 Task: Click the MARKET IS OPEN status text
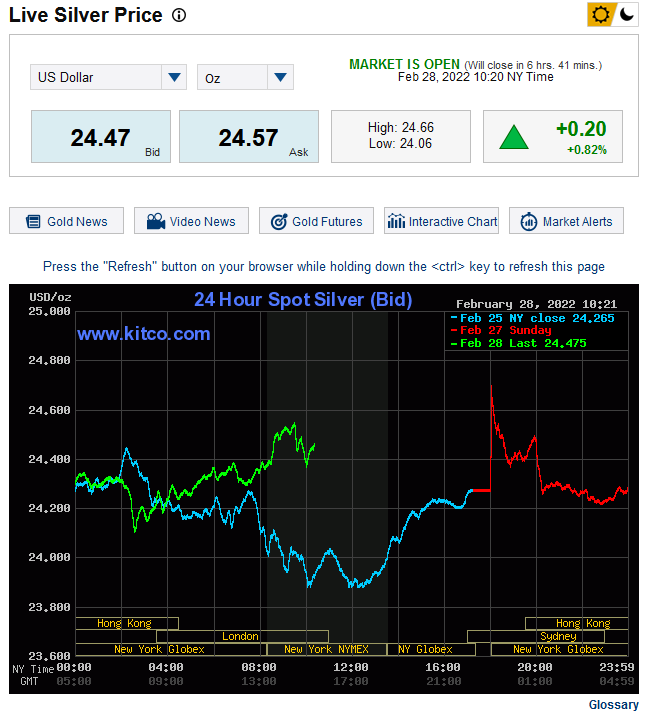pyautogui.click(x=404, y=65)
